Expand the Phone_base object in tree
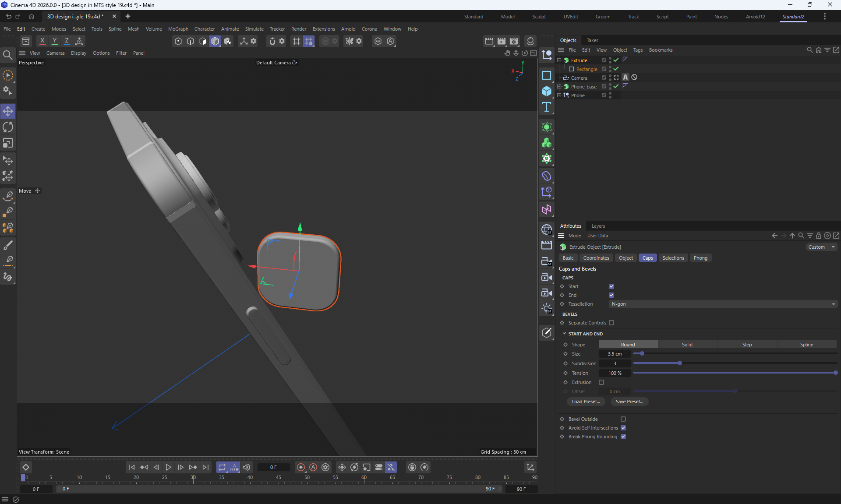841x504 pixels. pos(559,87)
